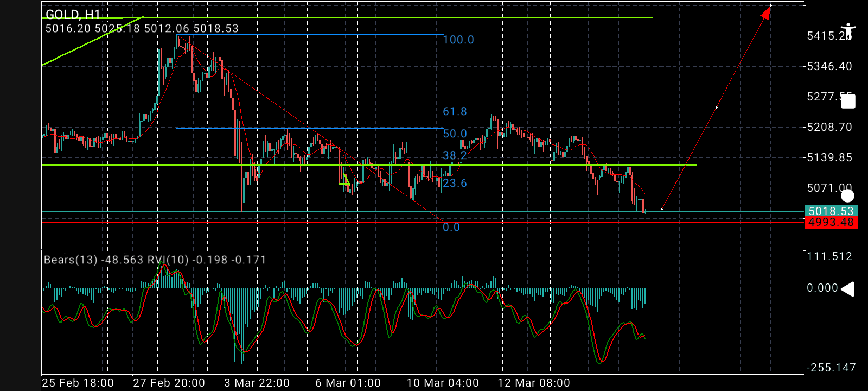Select the Fibonacci 50.0 level label

click(x=455, y=134)
